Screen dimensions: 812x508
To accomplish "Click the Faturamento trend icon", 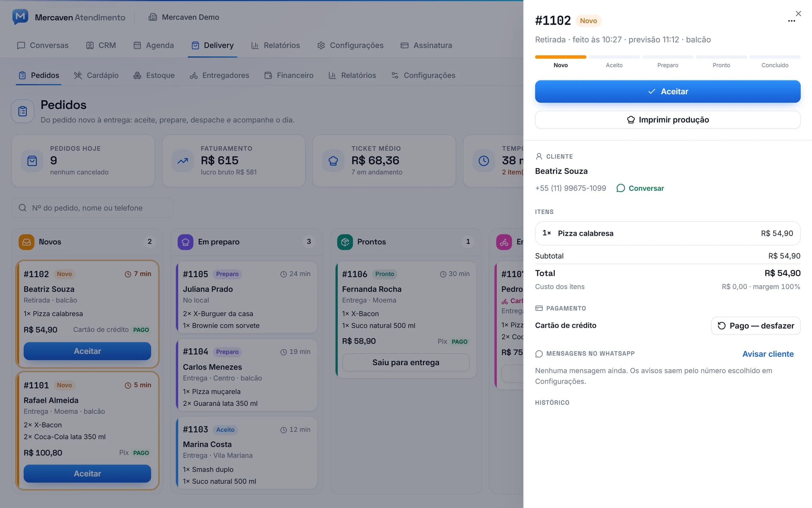I will point(183,161).
